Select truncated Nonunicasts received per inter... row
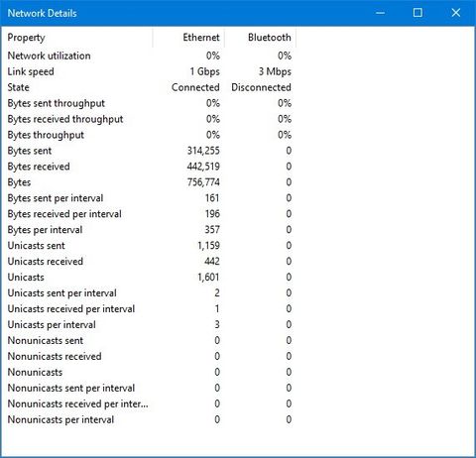The height and width of the screenshot is (458, 476). tap(149, 403)
